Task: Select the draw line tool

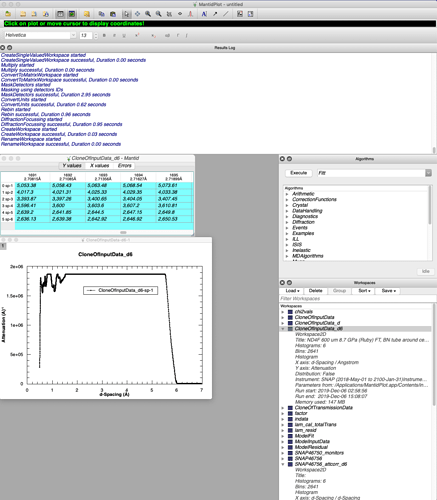Action: 226,14
